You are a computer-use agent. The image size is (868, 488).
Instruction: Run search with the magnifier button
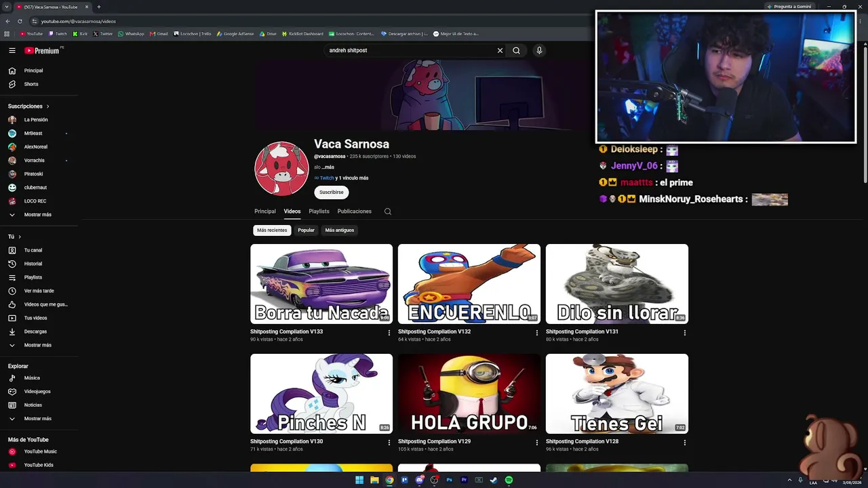tap(516, 50)
